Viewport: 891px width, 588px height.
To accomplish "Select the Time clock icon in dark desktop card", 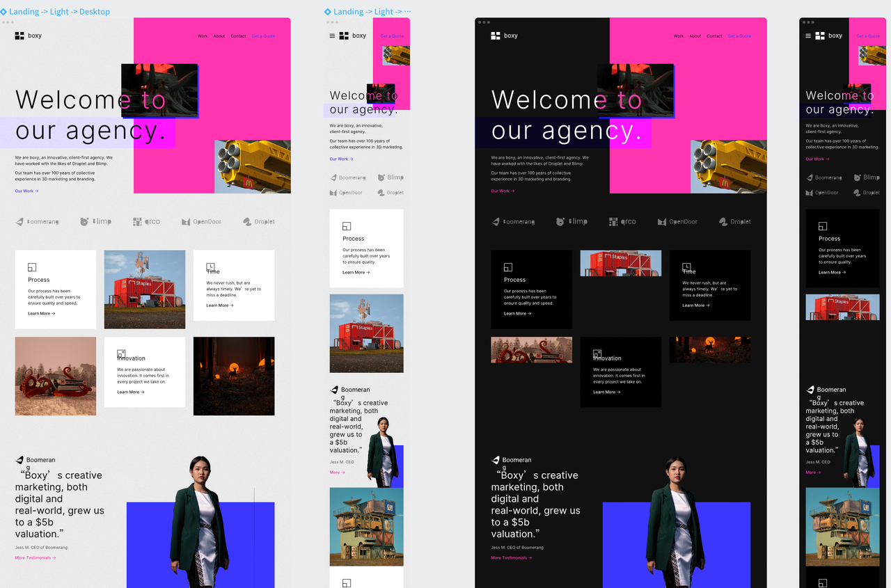I will tap(686, 267).
